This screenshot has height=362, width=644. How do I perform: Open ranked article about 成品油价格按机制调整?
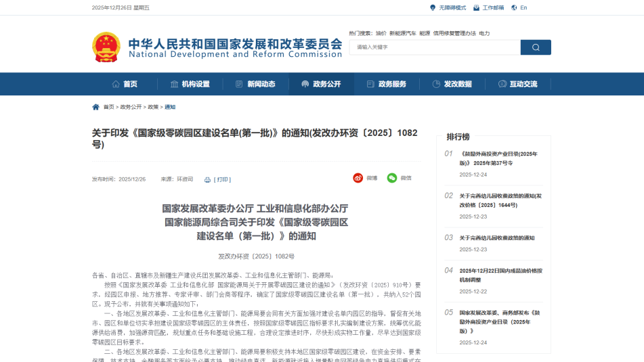tap(500, 274)
